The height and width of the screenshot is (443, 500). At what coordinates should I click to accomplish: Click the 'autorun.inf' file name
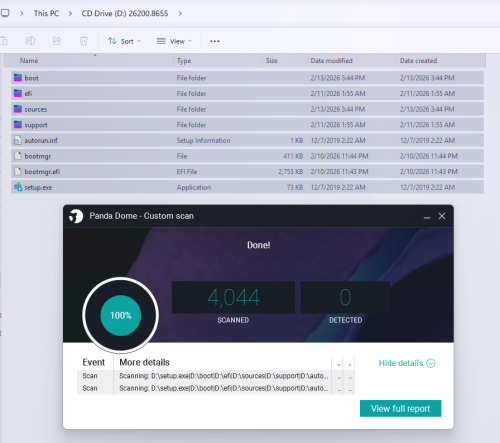click(x=41, y=140)
